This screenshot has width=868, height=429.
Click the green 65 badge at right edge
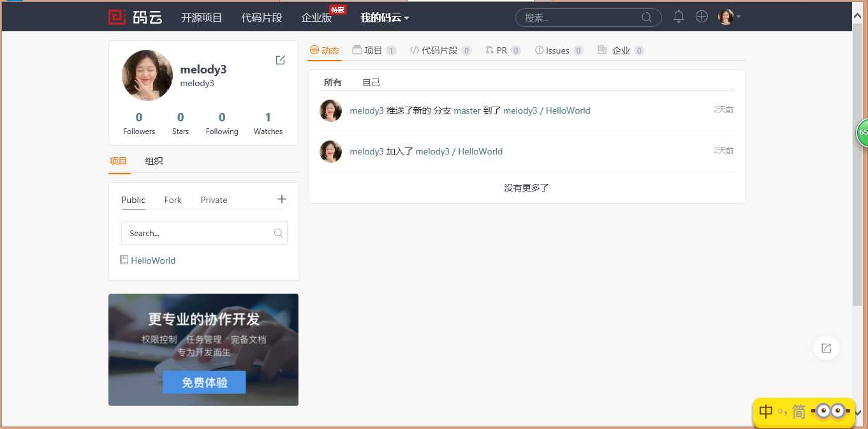pyautogui.click(x=862, y=133)
